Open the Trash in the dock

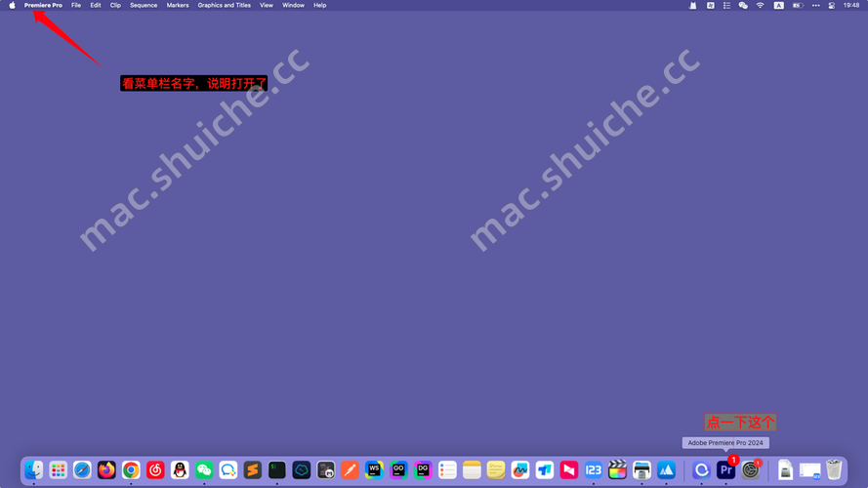(x=834, y=469)
